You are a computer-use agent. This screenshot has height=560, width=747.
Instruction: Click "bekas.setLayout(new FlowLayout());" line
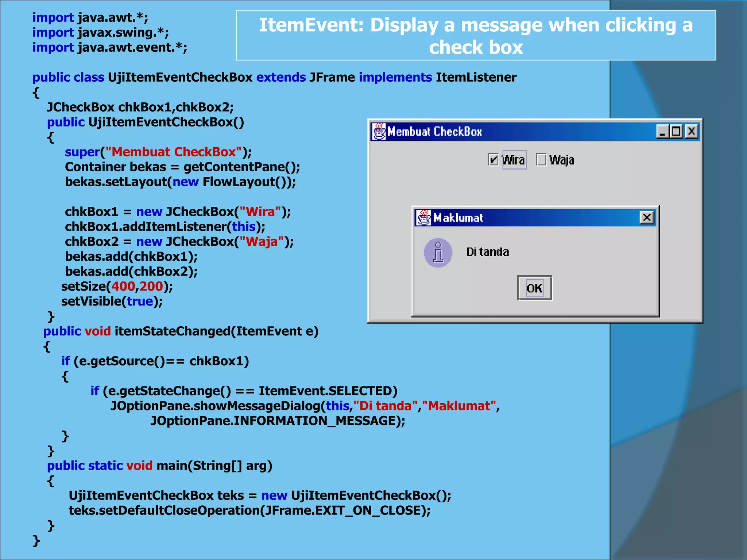(x=181, y=182)
